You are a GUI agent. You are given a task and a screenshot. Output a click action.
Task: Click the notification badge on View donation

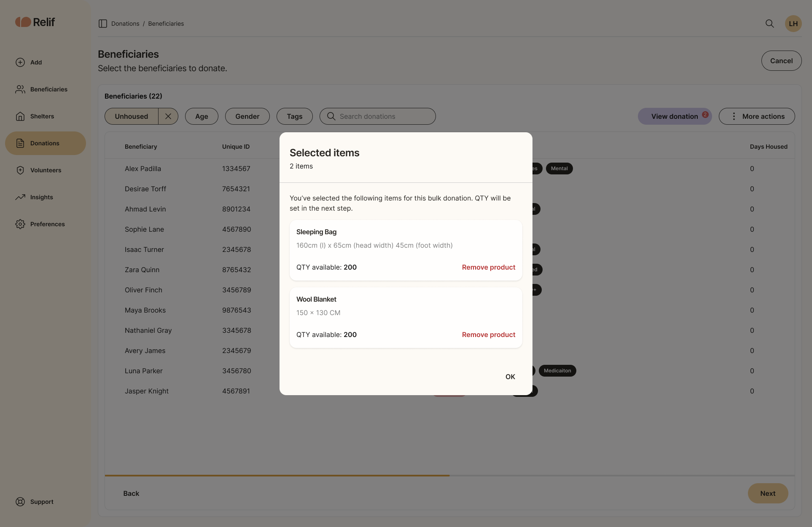(705, 115)
